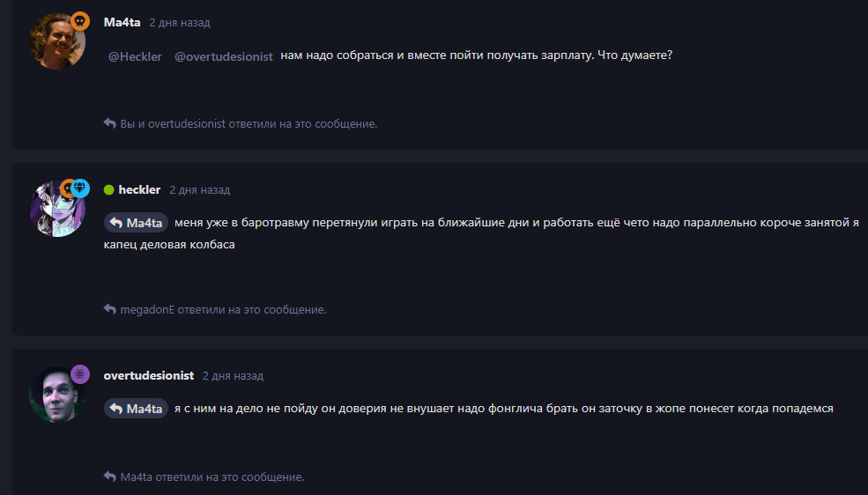This screenshot has width=868, height=495.
Task: Expand 'megadonE ответили на это сообщение' replies
Action: click(223, 310)
